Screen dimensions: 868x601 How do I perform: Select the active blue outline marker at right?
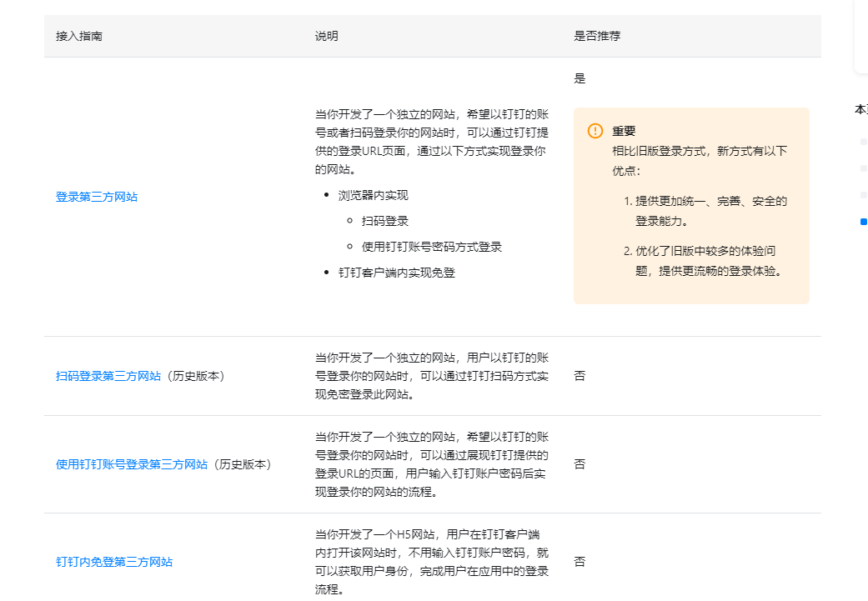point(864,222)
